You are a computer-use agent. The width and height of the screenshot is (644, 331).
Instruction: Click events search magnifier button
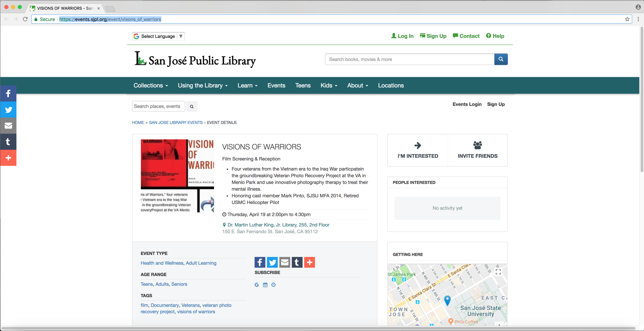[x=192, y=106]
